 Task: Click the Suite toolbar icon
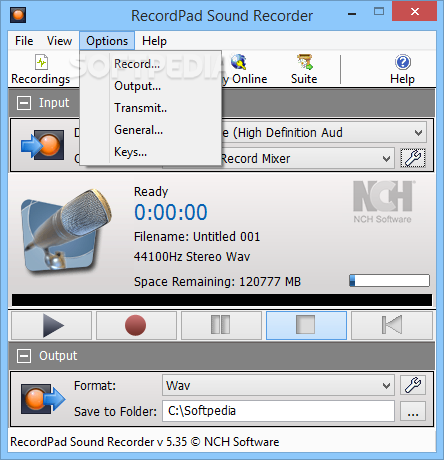(304, 70)
